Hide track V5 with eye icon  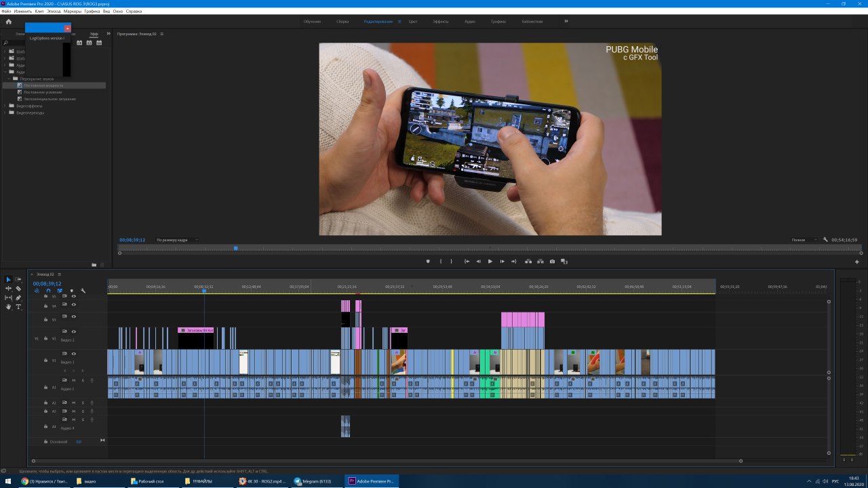73,296
